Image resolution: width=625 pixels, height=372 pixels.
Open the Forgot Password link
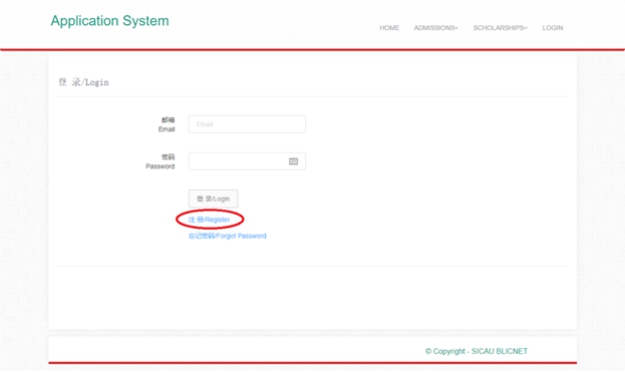pos(227,236)
